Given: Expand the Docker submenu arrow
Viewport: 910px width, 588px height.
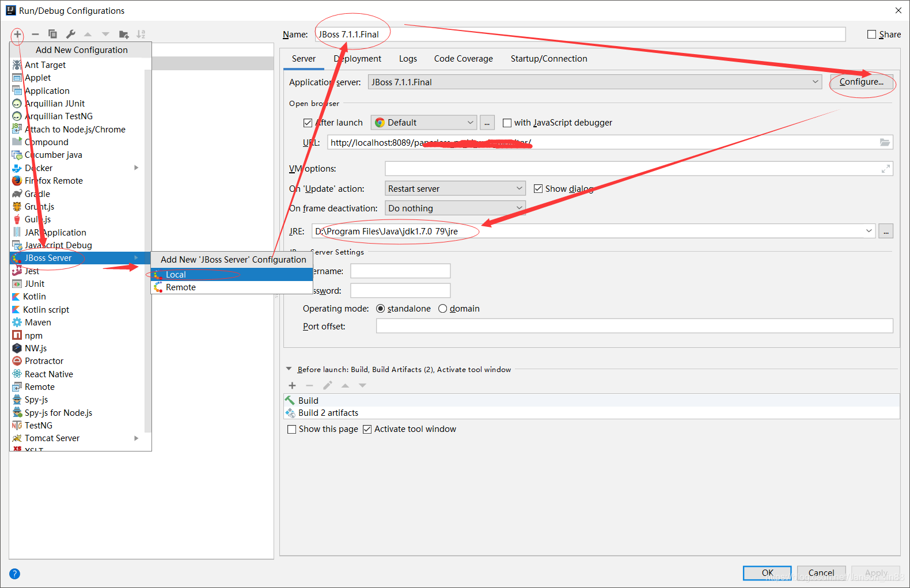Looking at the screenshot, I should click(x=136, y=168).
